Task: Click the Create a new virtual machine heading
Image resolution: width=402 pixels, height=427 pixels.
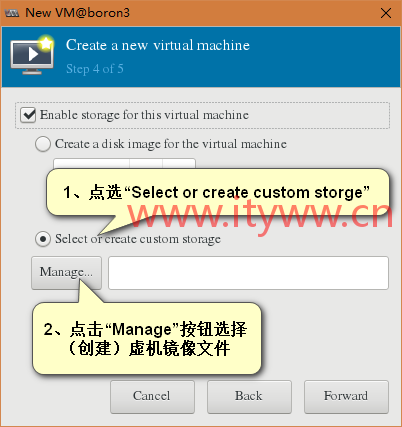Action: coord(158,45)
